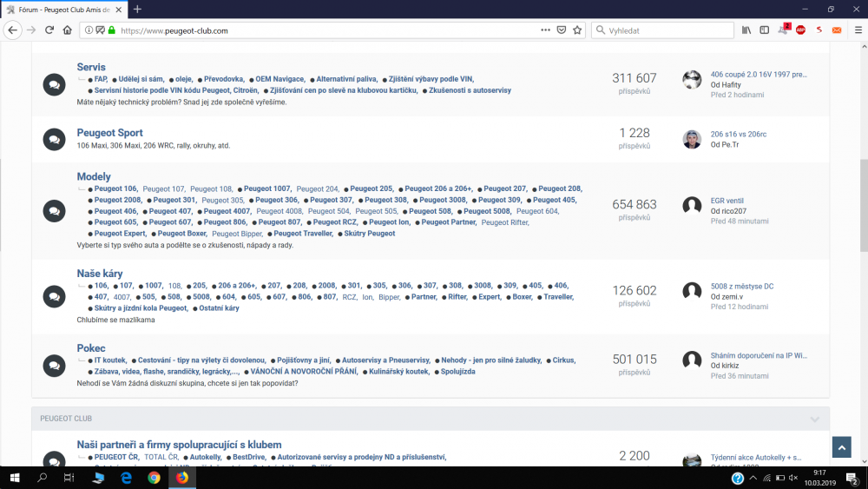Go to browser home page icon

68,30
